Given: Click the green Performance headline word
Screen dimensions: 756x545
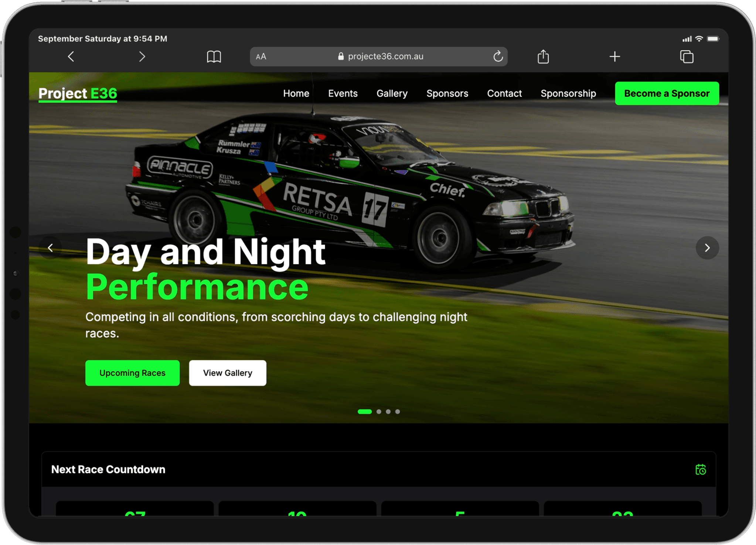Looking at the screenshot, I should (197, 287).
